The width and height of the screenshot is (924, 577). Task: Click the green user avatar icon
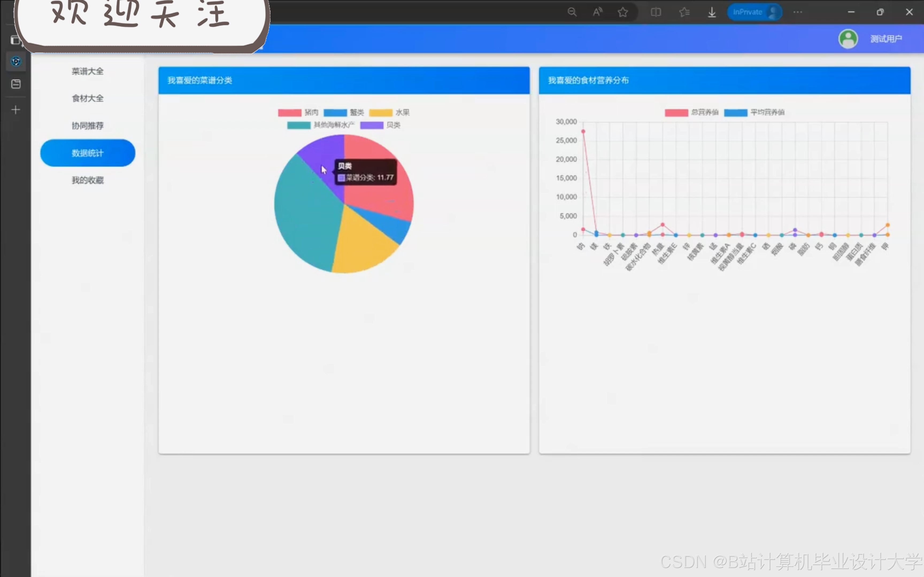click(848, 38)
